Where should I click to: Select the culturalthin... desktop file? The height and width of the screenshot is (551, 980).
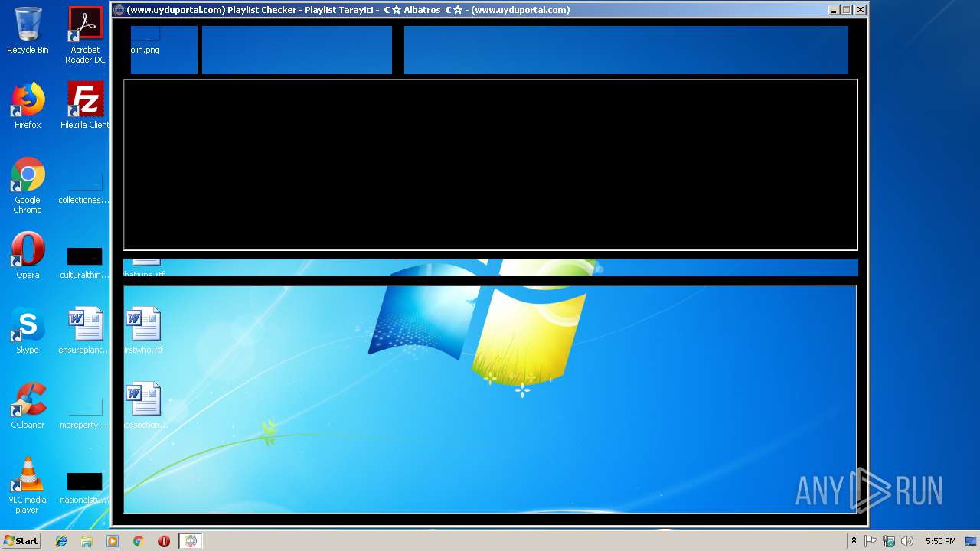[84, 260]
